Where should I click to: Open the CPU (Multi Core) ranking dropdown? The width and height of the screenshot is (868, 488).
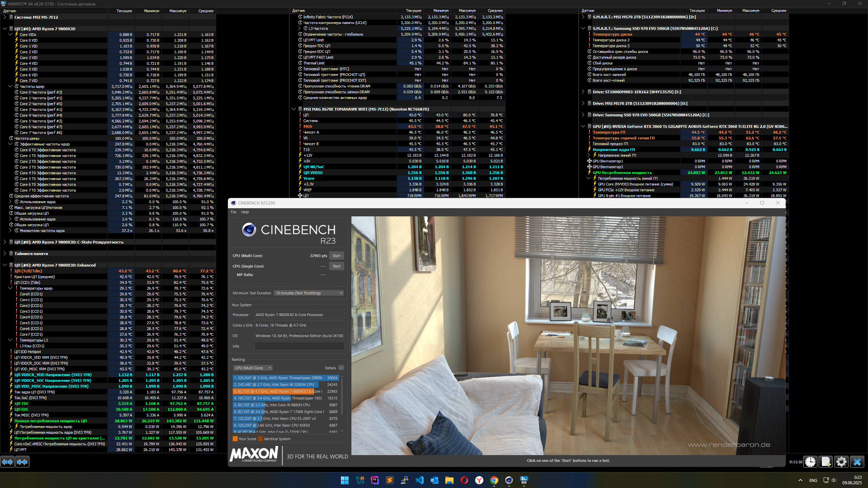pos(253,368)
